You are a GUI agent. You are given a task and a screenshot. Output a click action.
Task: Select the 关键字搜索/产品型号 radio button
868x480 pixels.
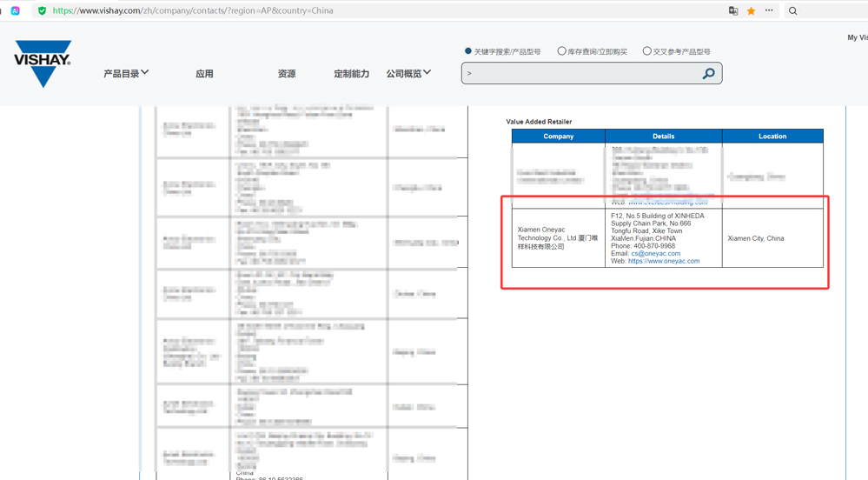(x=467, y=51)
